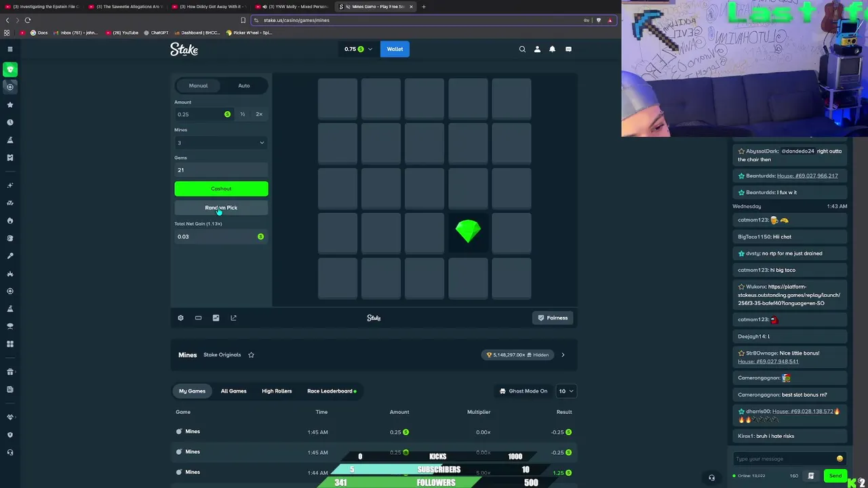
Task: Select the All Games tab
Action: click(x=233, y=391)
